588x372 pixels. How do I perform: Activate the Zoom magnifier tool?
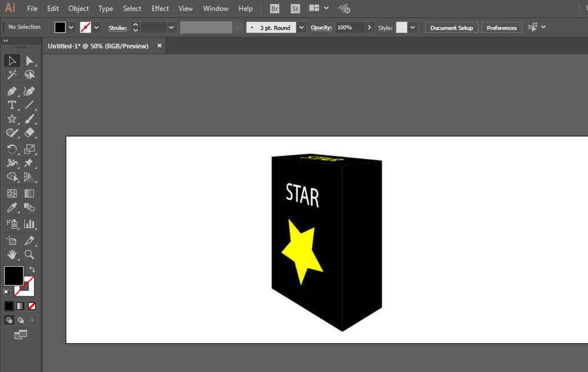click(29, 255)
